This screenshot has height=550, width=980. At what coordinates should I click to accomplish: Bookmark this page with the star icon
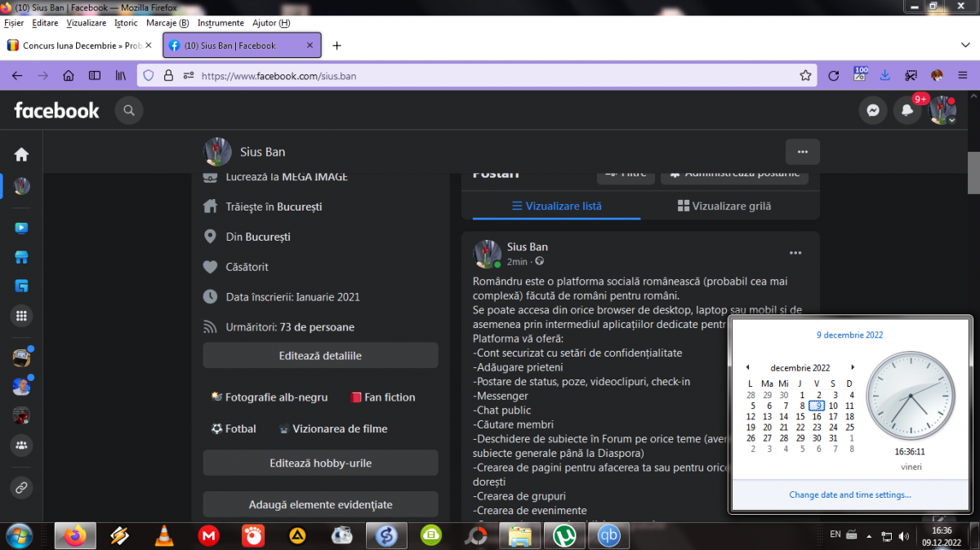pyautogui.click(x=805, y=76)
